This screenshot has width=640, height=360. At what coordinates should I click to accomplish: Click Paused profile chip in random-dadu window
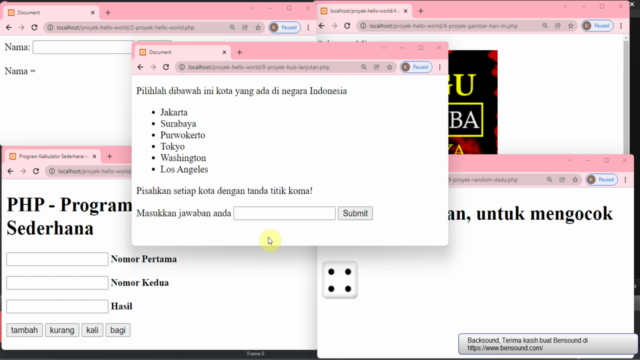[602, 180]
